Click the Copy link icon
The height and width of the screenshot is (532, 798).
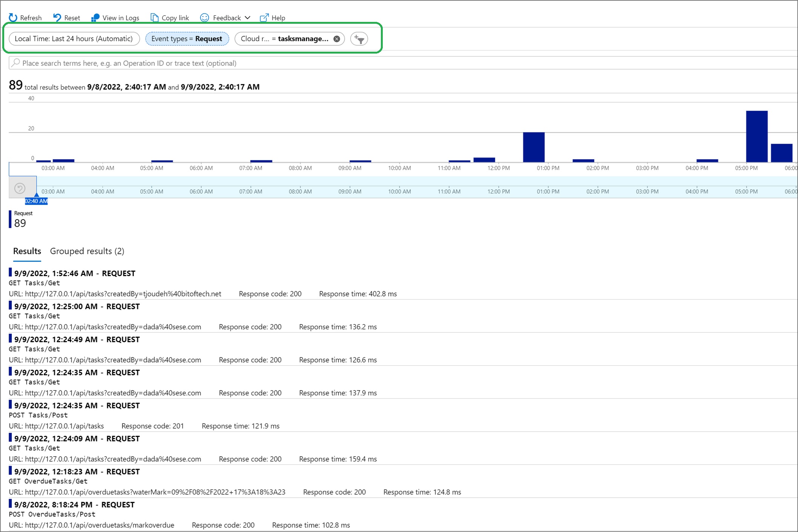(x=154, y=17)
